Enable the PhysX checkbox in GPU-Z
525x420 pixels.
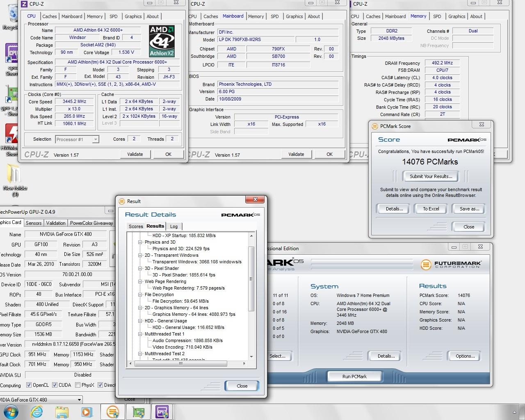[77, 385]
